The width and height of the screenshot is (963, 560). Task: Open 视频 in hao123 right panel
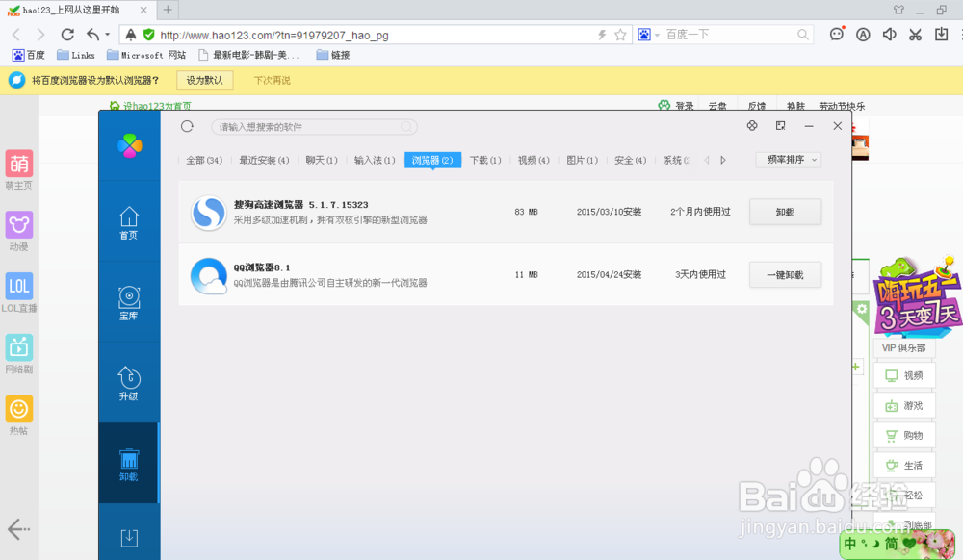(x=904, y=375)
